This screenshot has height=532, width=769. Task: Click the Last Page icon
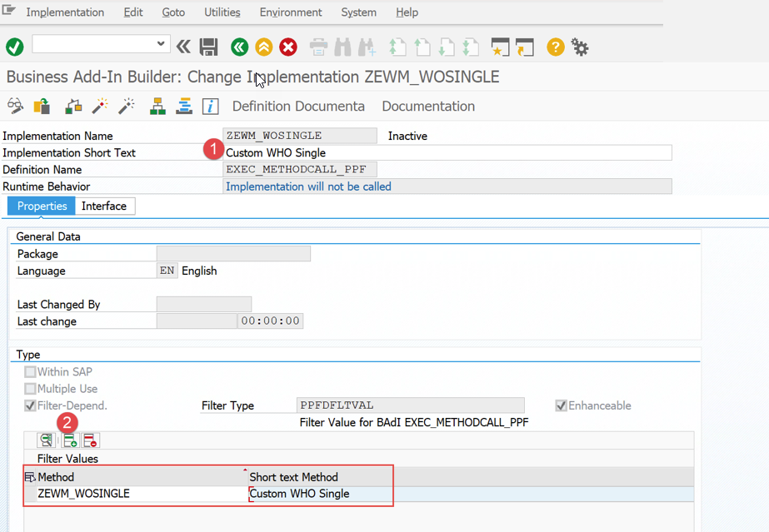pos(471,47)
